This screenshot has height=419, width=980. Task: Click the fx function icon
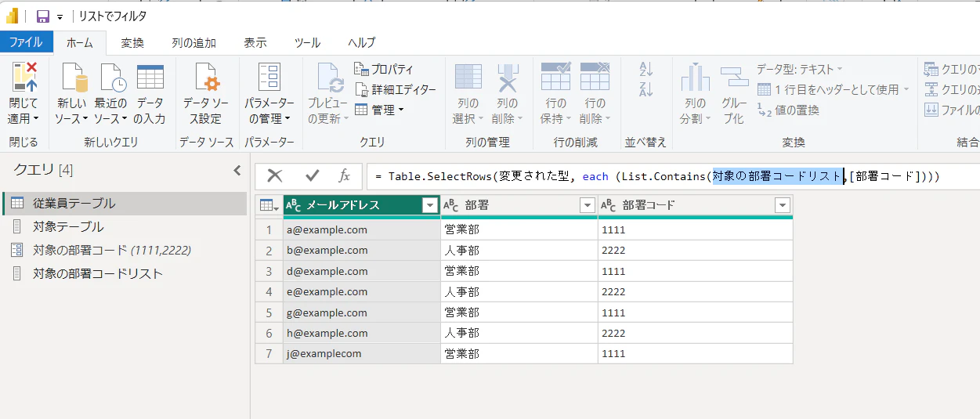pos(344,176)
